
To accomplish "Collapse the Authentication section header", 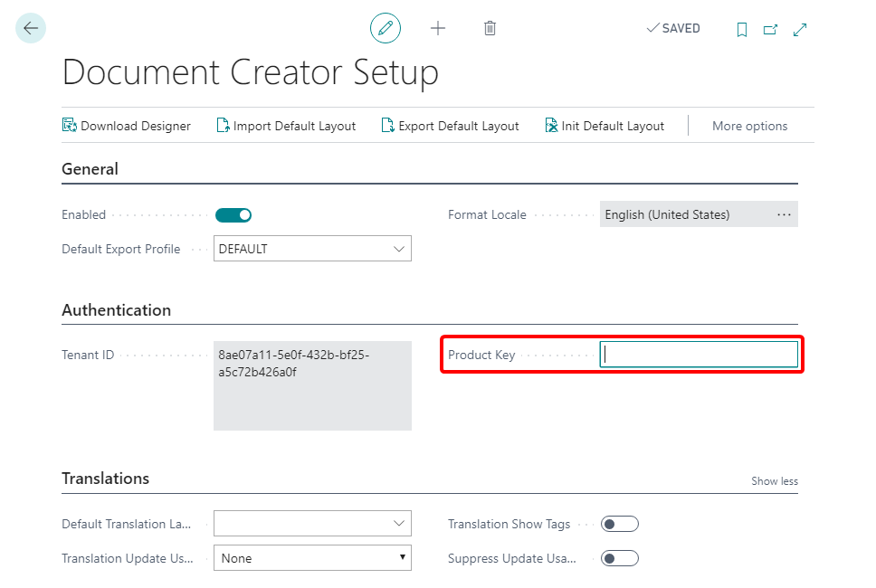I will [x=116, y=310].
